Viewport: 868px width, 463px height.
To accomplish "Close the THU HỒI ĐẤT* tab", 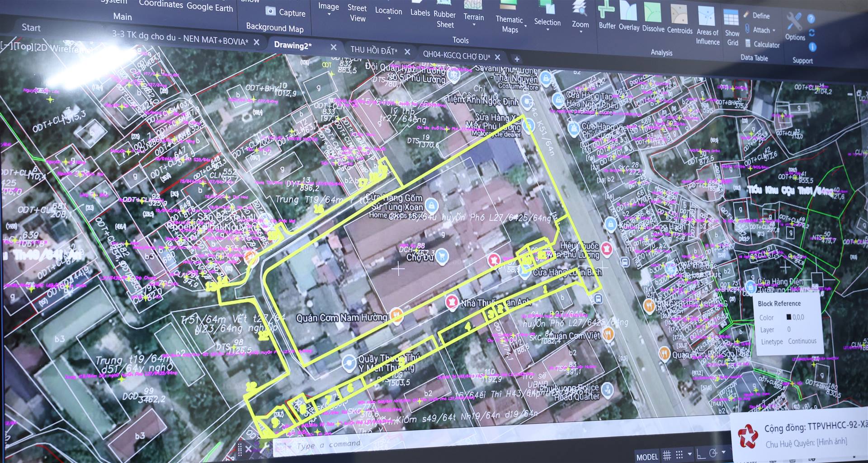I will 407,52.
